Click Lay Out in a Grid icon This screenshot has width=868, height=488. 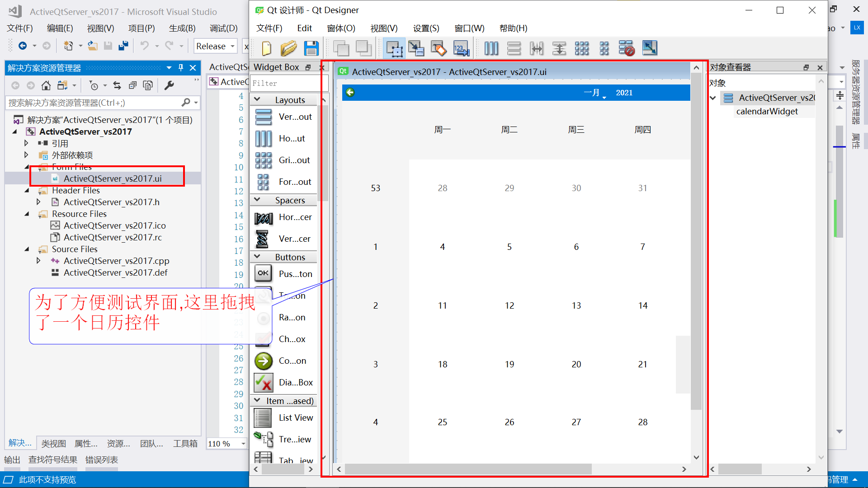pyautogui.click(x=581, y=48)
